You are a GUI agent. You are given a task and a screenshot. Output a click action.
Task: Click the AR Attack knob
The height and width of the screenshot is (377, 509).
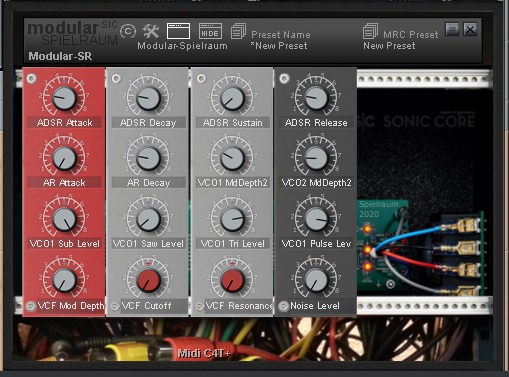(64, 158)
